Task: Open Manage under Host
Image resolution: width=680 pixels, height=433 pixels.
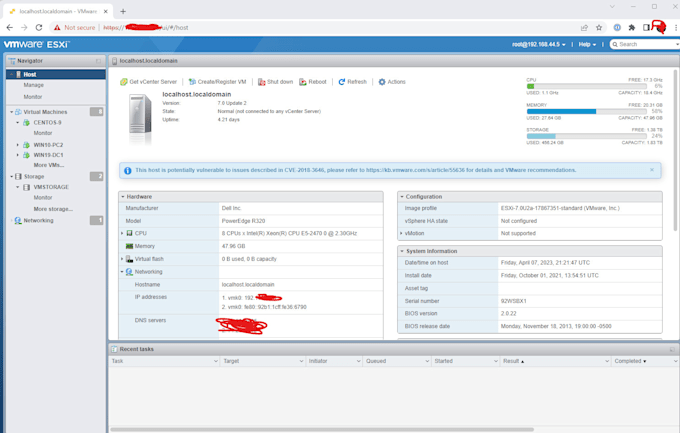Action: pos(33,85)
